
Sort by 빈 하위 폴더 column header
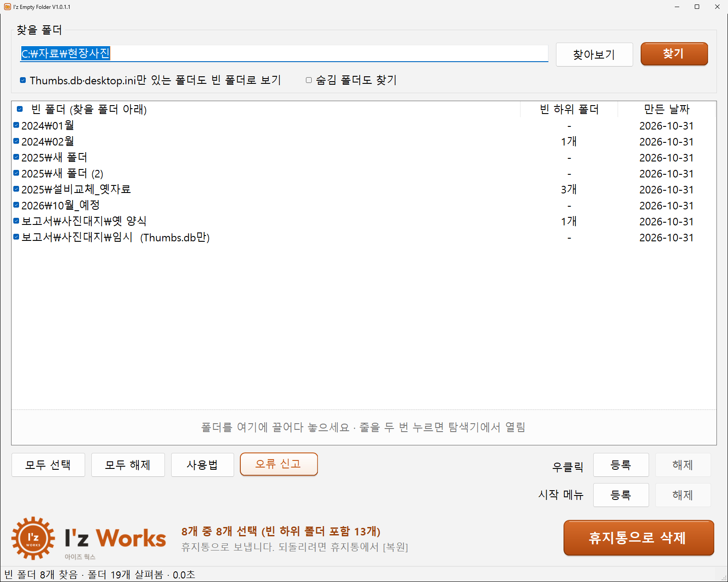tap(569, 109)
